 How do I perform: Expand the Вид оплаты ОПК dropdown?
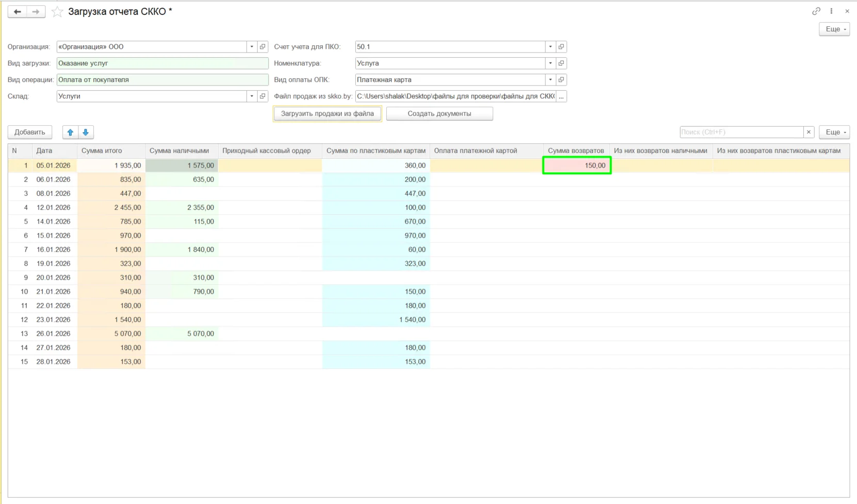click(550, 80)
